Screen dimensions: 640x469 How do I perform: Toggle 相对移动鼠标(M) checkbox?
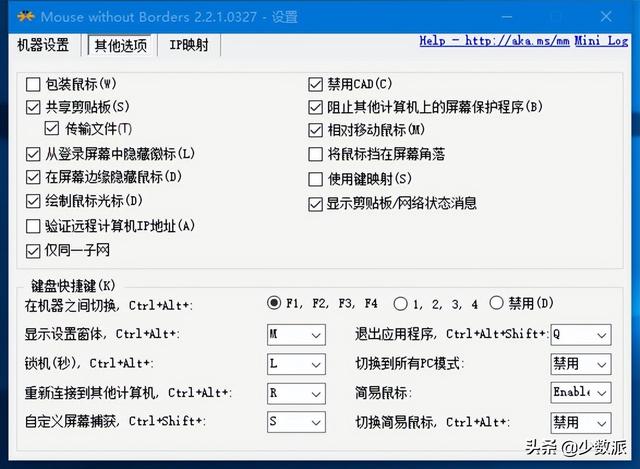pyautogui.click(x=316, y=131)
